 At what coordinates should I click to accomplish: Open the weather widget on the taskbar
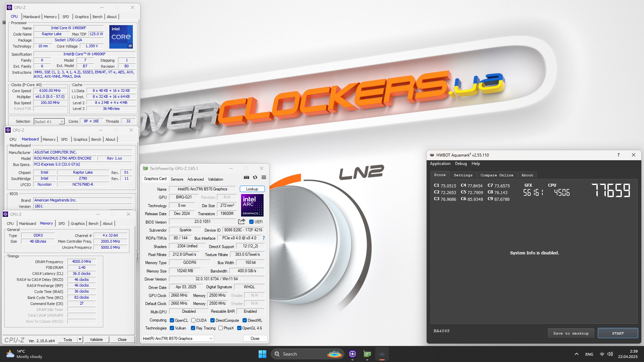(x=24, y=354)
